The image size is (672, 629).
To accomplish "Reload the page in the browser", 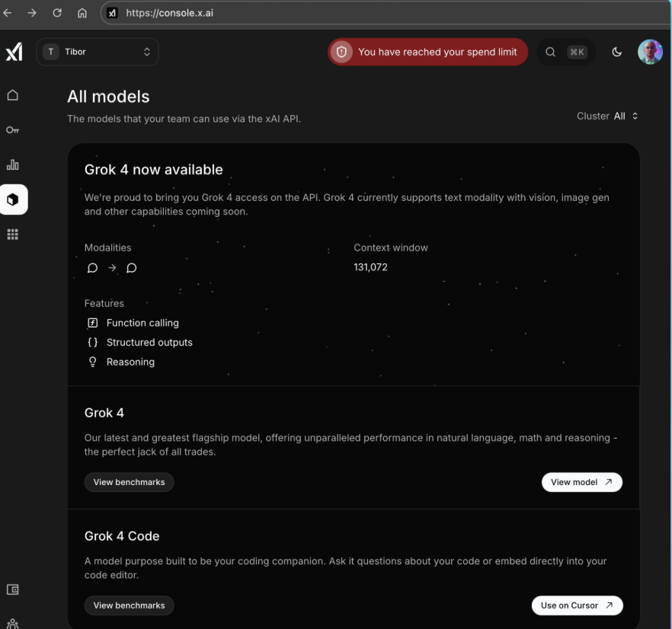I will 57,13.
